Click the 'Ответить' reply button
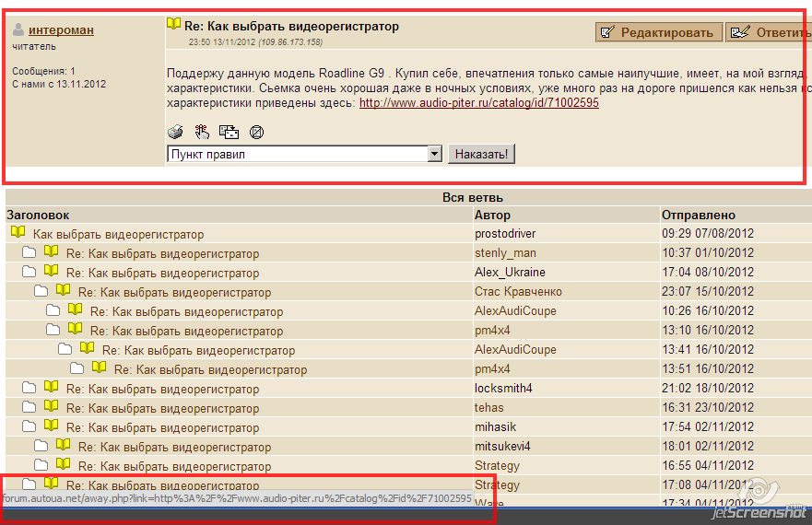Image resolution: width=812 pixels, height=525 pixels. (770, 32)
